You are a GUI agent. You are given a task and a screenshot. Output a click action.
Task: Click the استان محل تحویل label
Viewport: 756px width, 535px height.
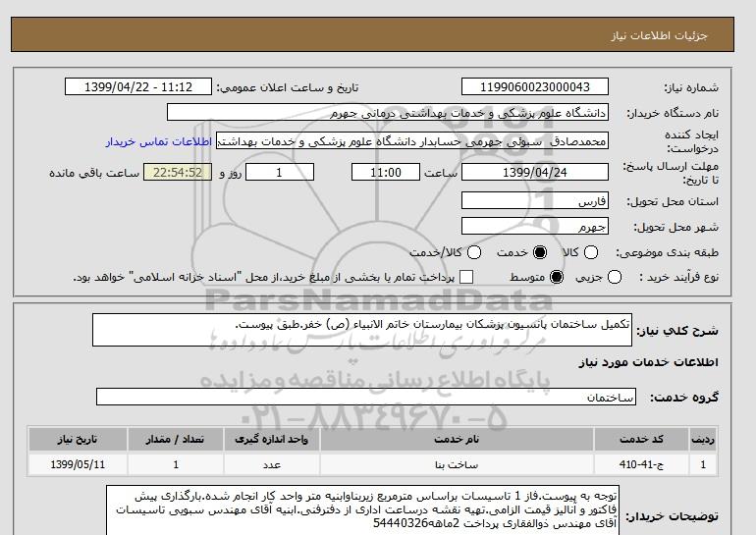673,201
